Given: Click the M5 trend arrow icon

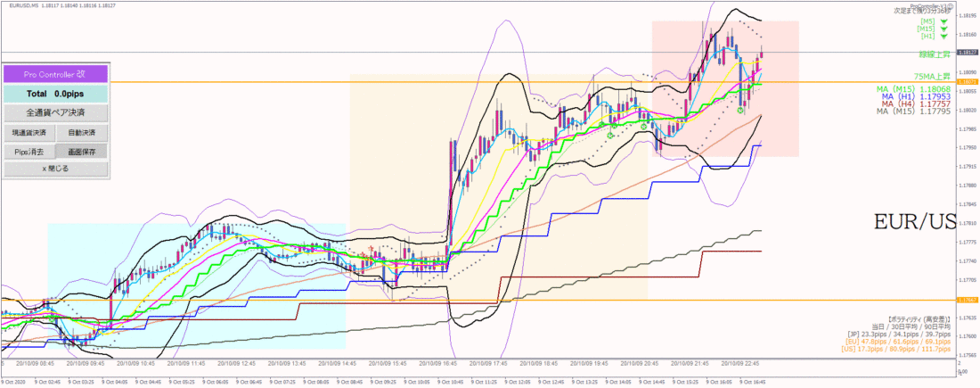Looking at the screenshot, I should [x=943, y=21].
